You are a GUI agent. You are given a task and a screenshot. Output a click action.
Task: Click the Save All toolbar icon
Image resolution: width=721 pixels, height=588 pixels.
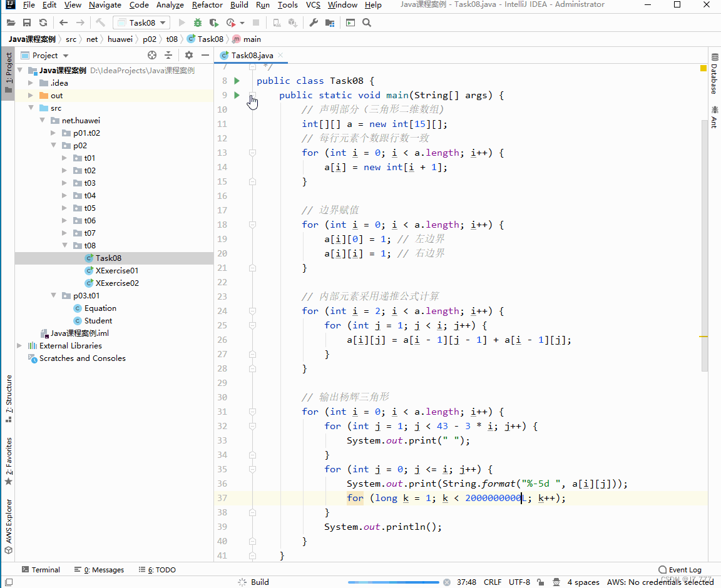pyautogui.click(x=27, y=23)
